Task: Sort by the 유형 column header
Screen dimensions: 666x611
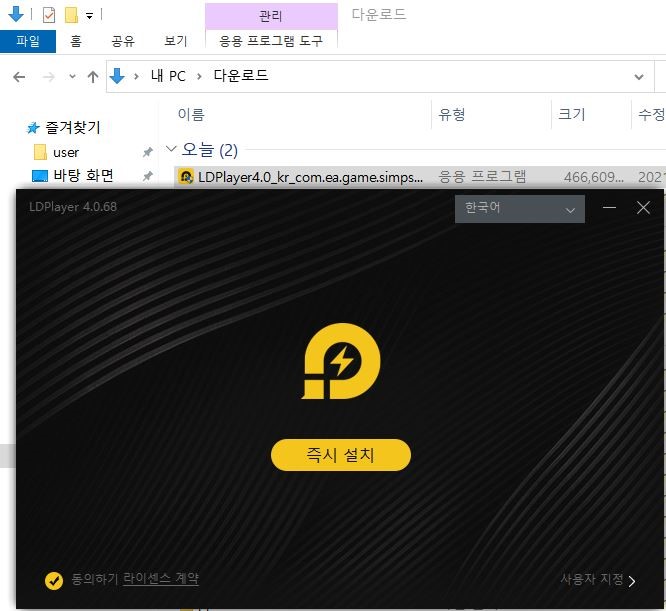Action: [x=452, y=114]
